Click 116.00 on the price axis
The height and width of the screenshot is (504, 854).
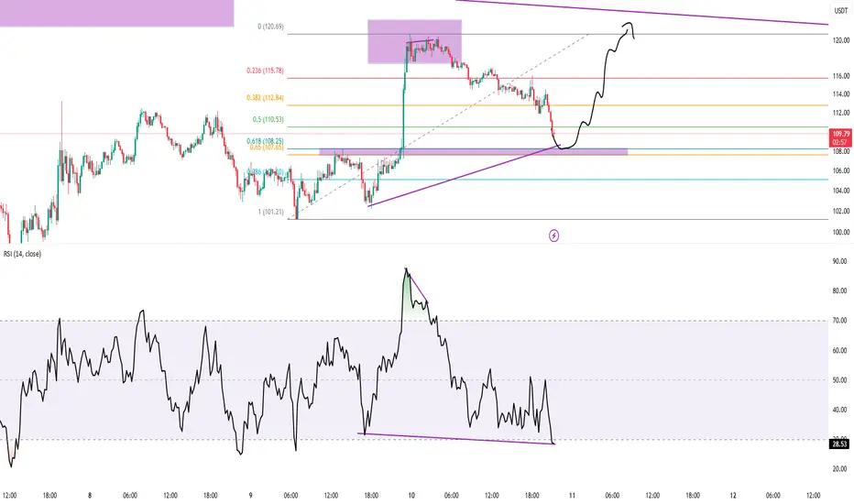tap(841, 76)
